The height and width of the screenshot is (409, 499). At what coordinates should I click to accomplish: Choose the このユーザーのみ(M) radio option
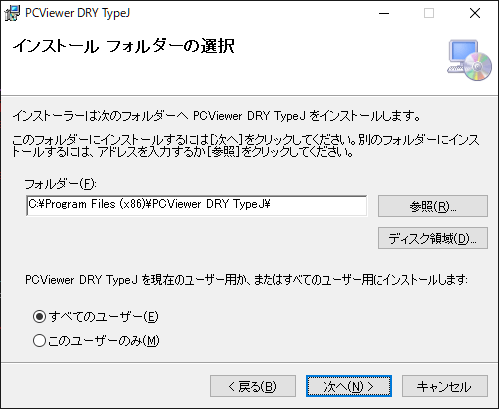(39, 340)
